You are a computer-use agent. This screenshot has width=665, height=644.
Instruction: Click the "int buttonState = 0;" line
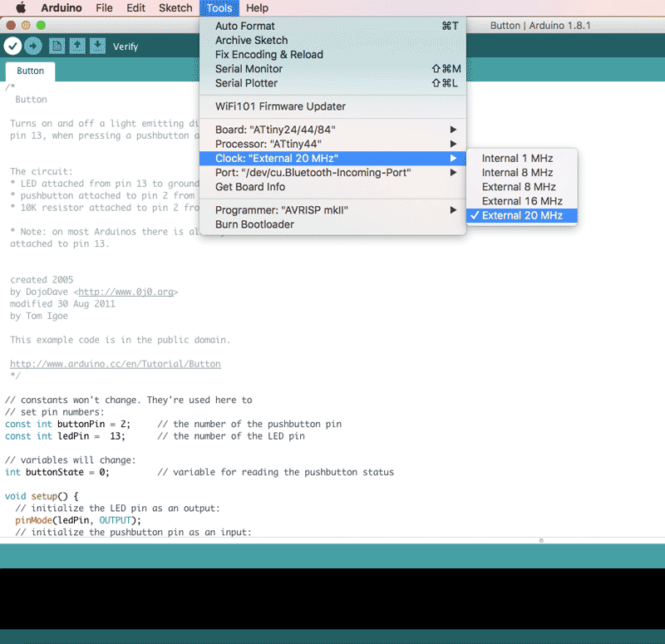pos(57,472)
